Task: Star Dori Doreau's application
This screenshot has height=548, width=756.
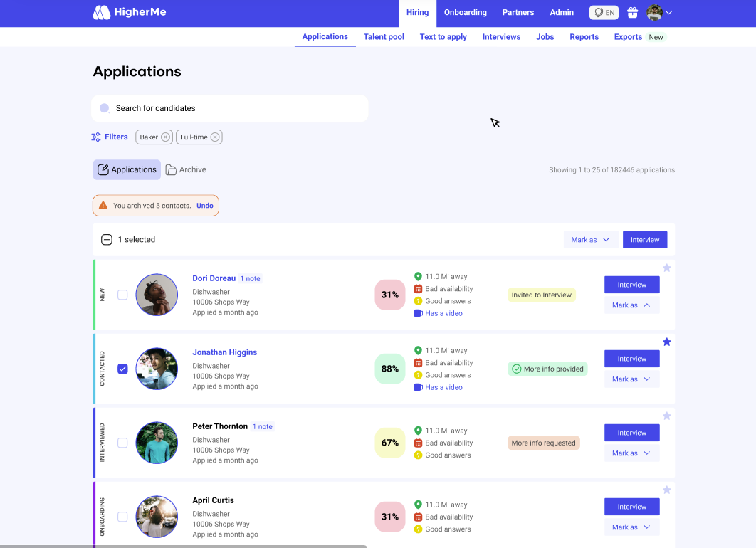Action: tap(667, 268)
